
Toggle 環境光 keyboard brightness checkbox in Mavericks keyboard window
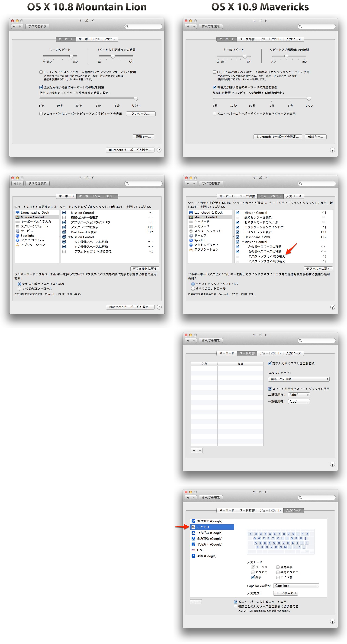[x=215, y=87]
